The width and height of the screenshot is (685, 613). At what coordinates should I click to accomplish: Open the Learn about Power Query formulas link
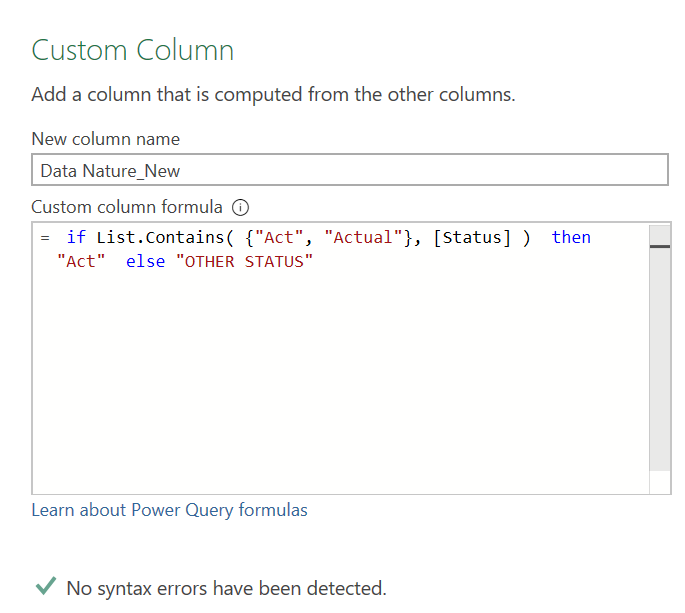coord(169,510)
